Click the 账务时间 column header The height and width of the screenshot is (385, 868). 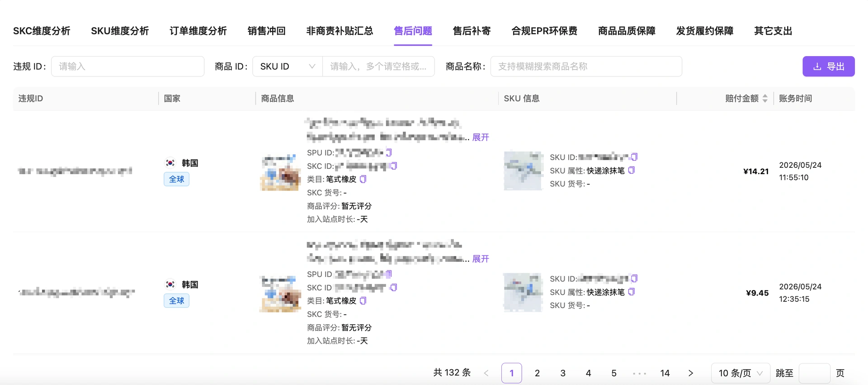point(796,99)
